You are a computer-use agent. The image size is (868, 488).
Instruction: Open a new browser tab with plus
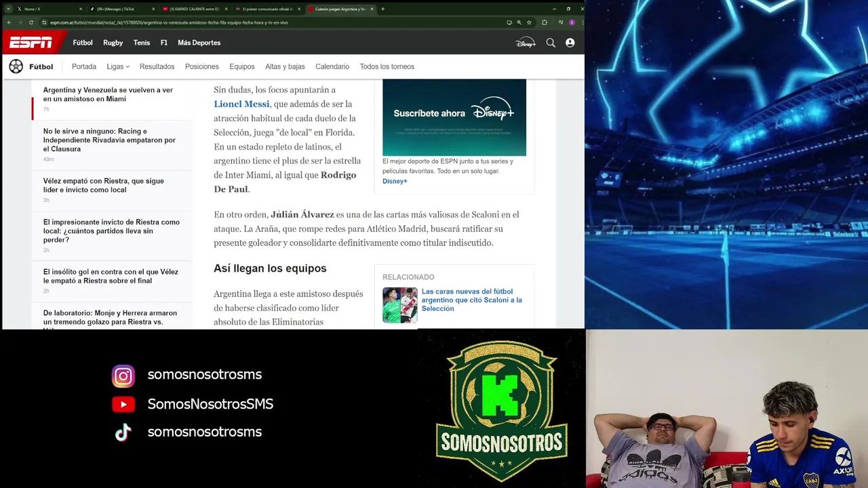click(382, 9)
